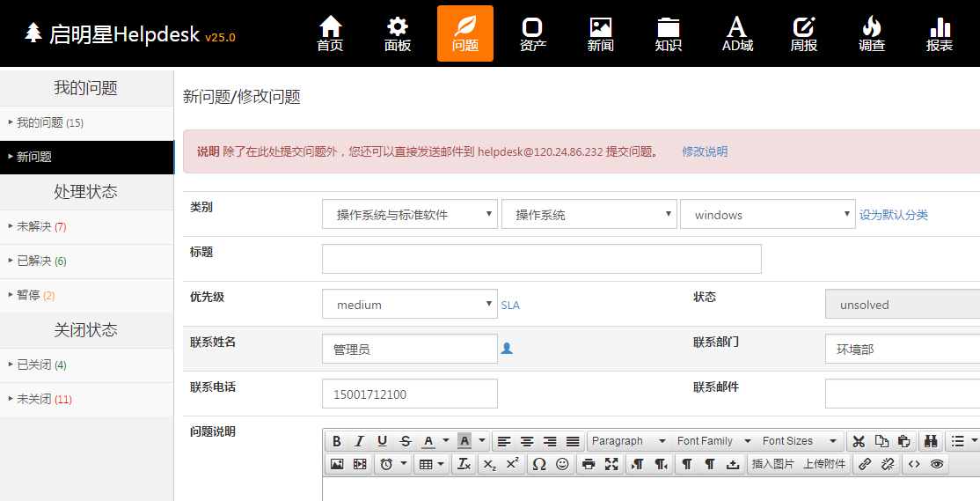Open 我的问题 (15) in sidebar

[87, 123]
